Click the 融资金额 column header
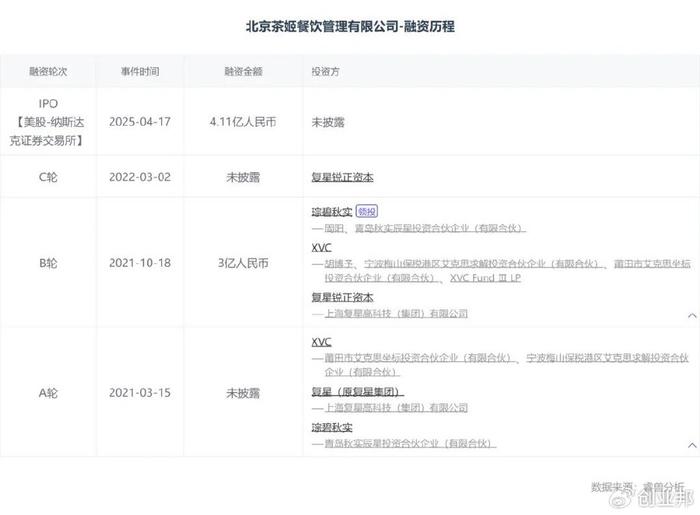Image resolution: width=700 pixels, height=515 pixels. (243, 71)
